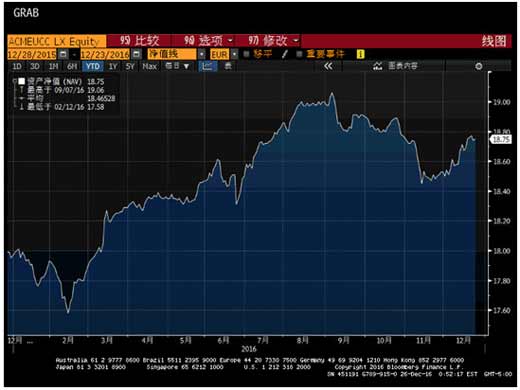Image resolution: width=520 pixels, height=390 pixels.
Task: Open the 修改 menu dropdown arrow
Action: click(x=296, y=41)
